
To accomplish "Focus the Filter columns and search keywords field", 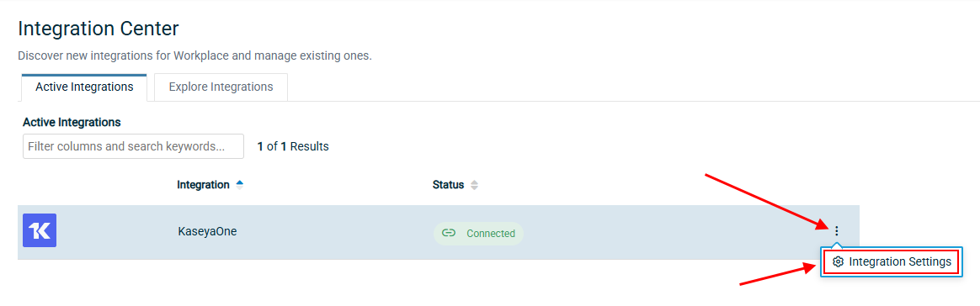I will [133, 146].
